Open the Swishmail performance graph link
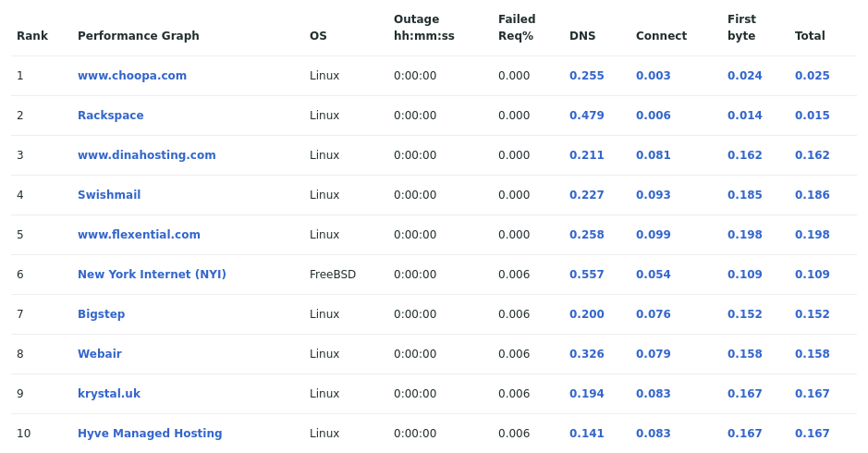This screenshot has height=453, width=868. pos(109,195)
